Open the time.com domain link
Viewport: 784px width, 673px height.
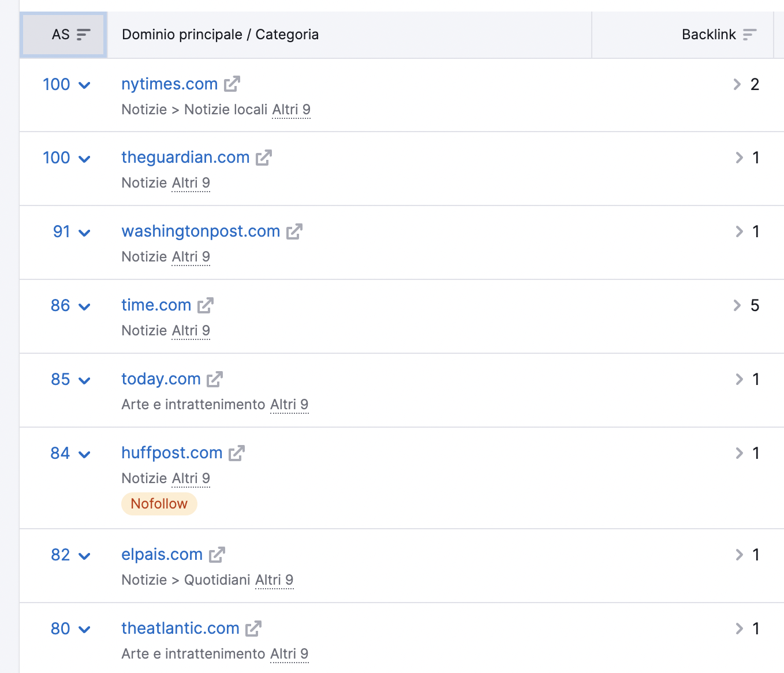[x=156, y=305]
